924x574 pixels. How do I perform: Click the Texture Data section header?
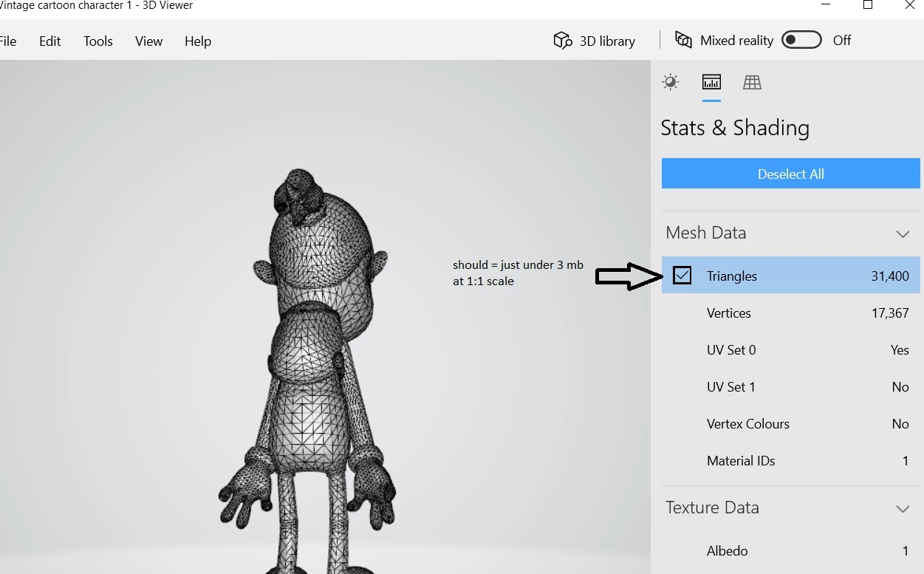click(x=790, y=508)
